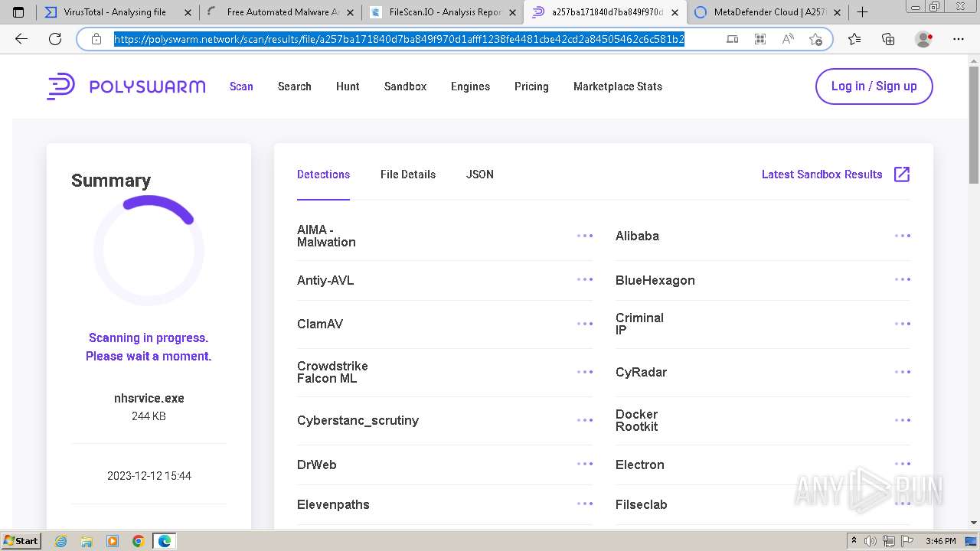Click Log in / Sign up button
The image size is (980, 551).
tap(874, 86)
